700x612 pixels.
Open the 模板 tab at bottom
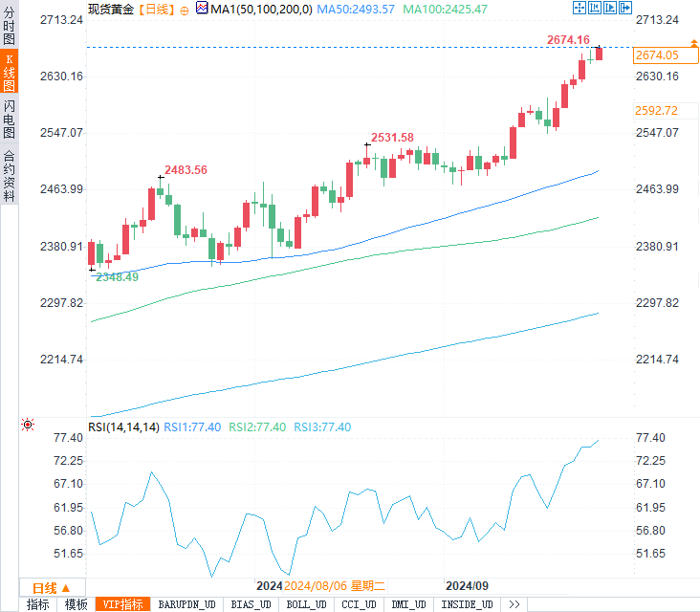click(76, 604)
